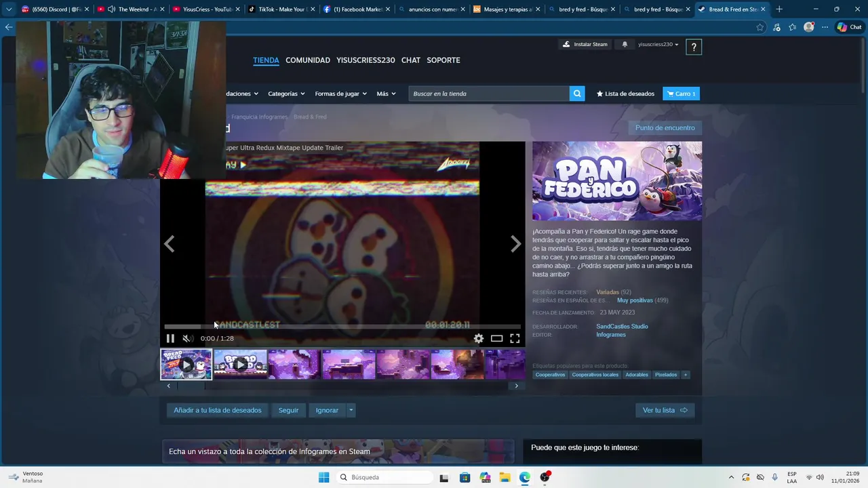The height and width of the screenshot is (488, 868).
Task: Open Variadas recent reviews link
Action: pos(608,292)
